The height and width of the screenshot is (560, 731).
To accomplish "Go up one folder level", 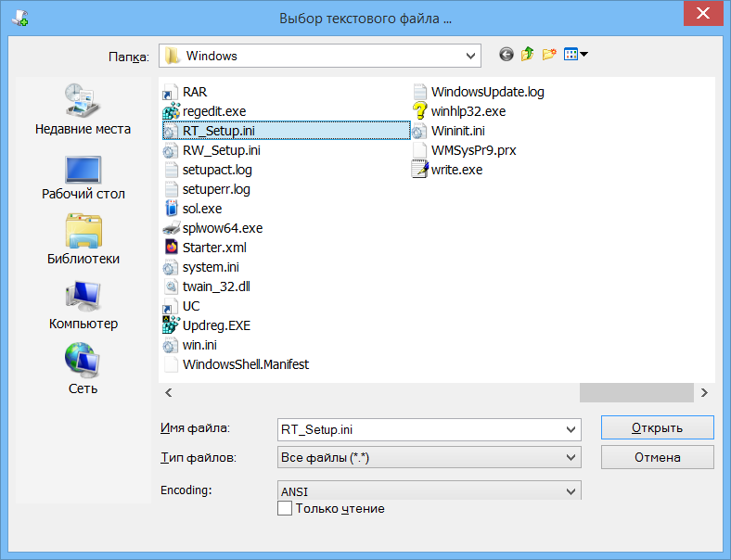I will [x=528, y=55].
